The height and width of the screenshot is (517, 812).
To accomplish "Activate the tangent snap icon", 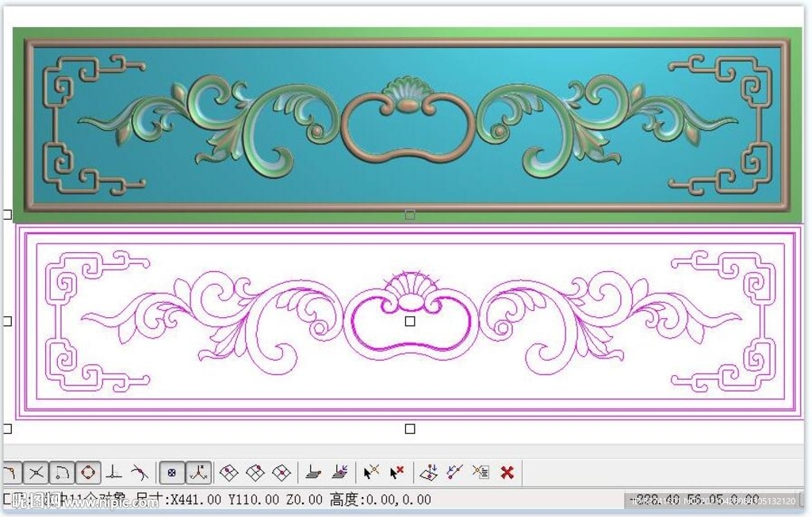I will pyautogui.click(x=140, y=473).
